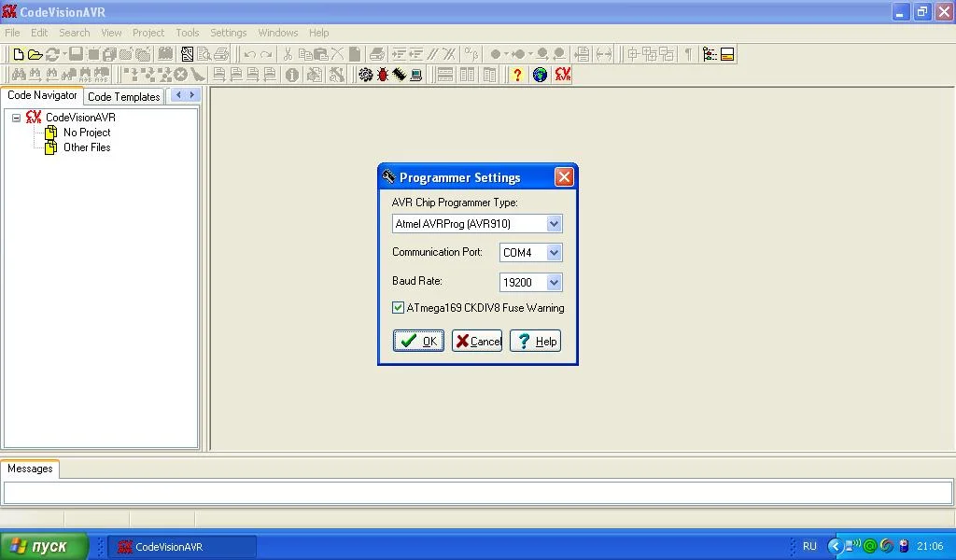Screen dimensions: 956x560
Task: Open the Terminal computer icon
Action: point(415,75)
